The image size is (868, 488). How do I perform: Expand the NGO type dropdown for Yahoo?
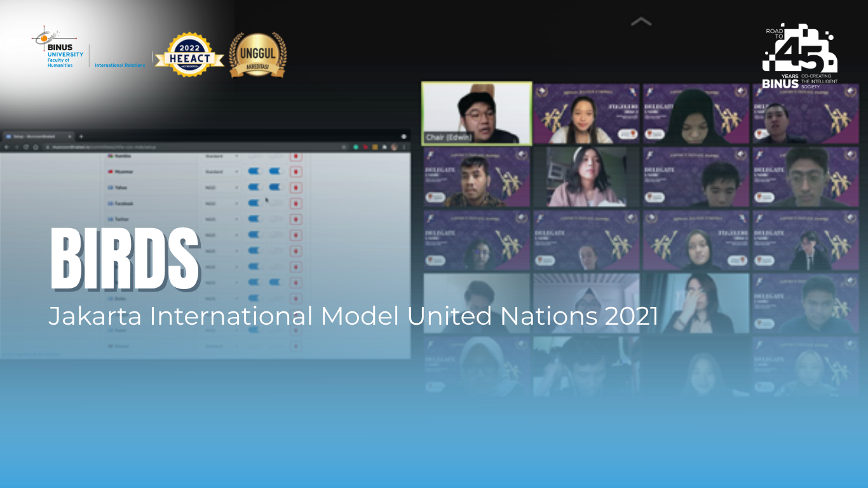221,187
